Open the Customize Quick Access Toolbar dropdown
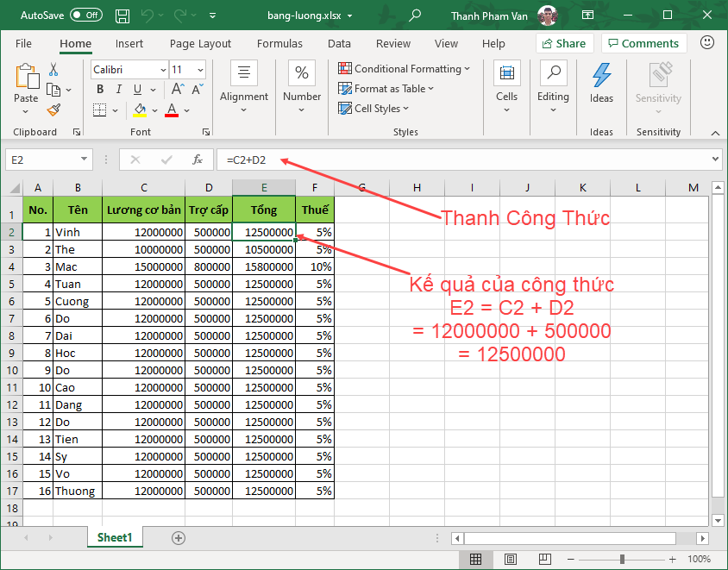 (x=212, y=16)
